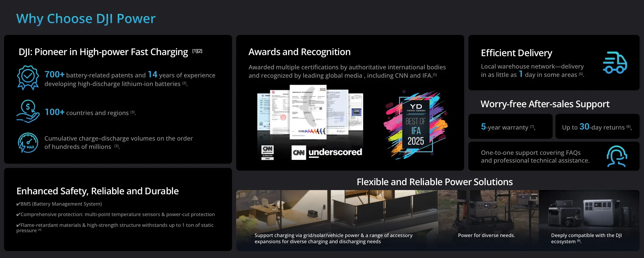This screenshot has height=258, width=644.
Task: Open the DJI ecosystem compatibility image
Action: [x=589, y=220]
